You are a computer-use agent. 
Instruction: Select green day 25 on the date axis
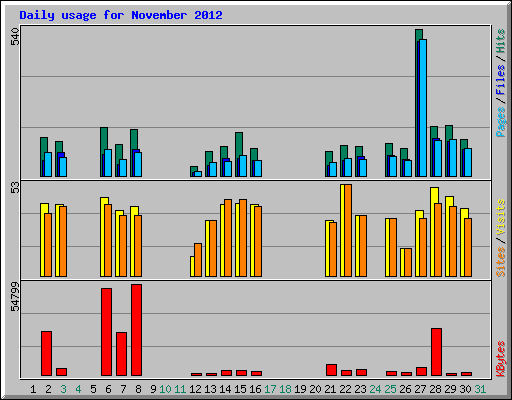click(x=390, y=389)
